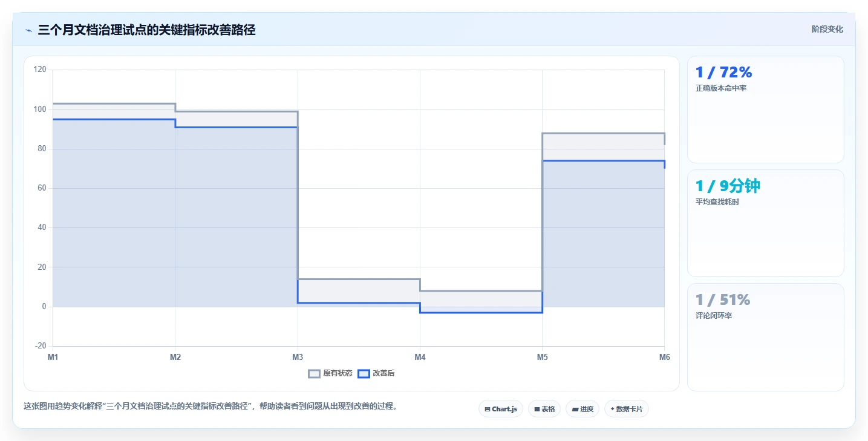Click the sparkle icon in 数据卡片 chip
This screenshot has height=441, width=868.
(612, 409)
